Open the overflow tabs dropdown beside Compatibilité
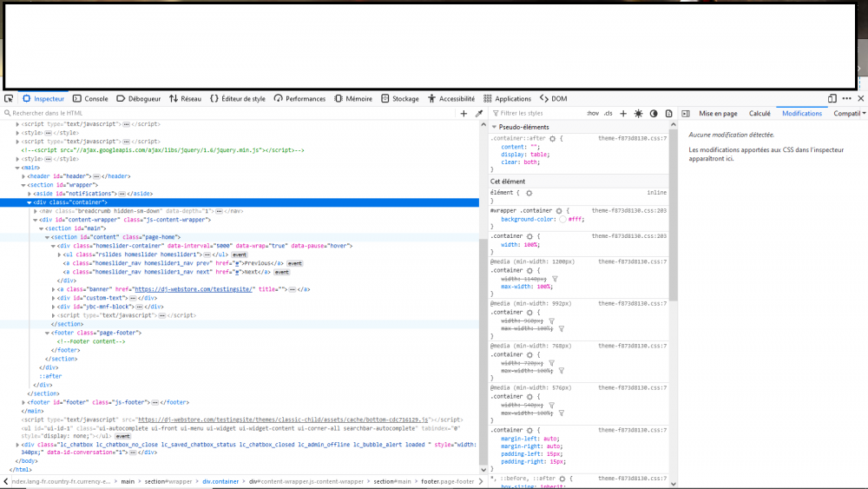 [863, 113]
